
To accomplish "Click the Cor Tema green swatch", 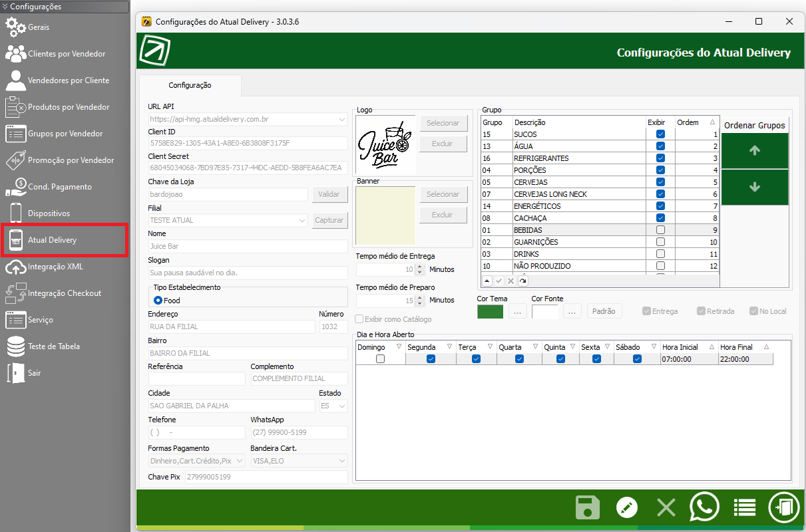I will coord(491,311).
